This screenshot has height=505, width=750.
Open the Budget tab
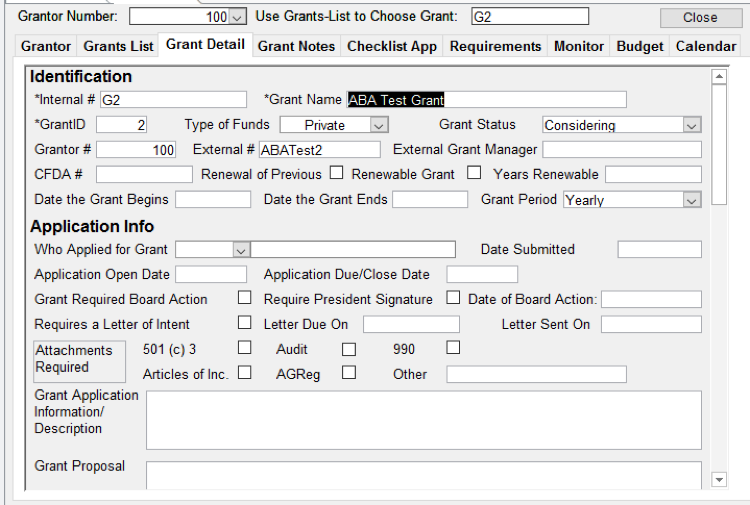pos(639,46)
